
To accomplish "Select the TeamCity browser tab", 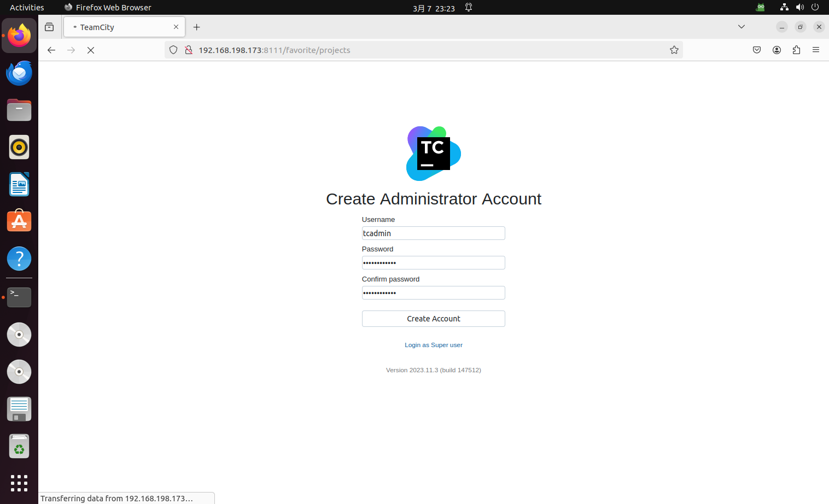I will point(124,27).
